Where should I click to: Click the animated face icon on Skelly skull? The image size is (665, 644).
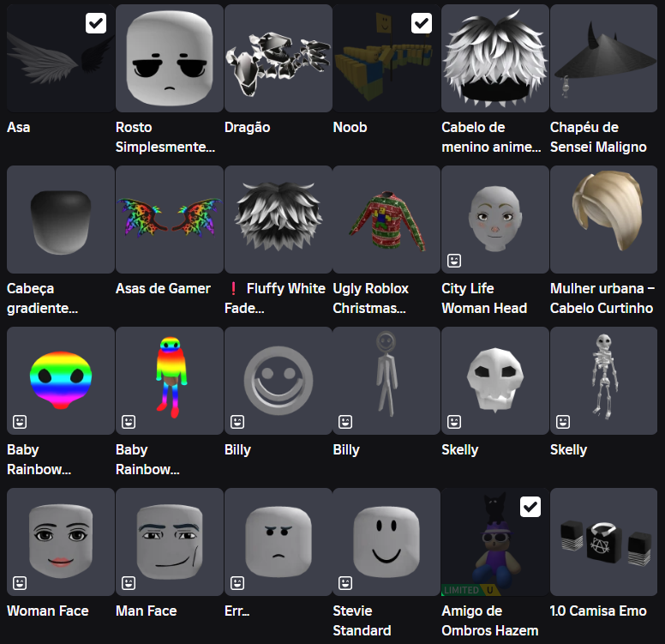click(454, 422)
